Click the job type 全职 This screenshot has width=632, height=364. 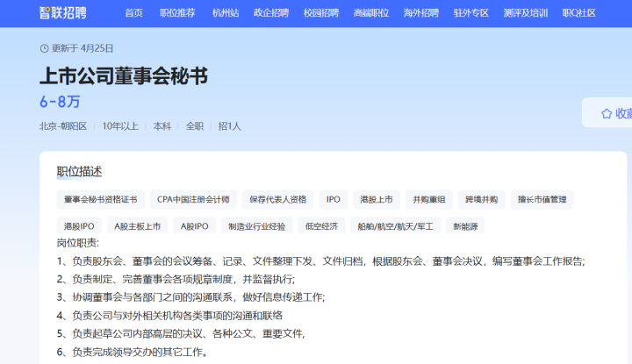pyautogui.click(x=195, y=126)
